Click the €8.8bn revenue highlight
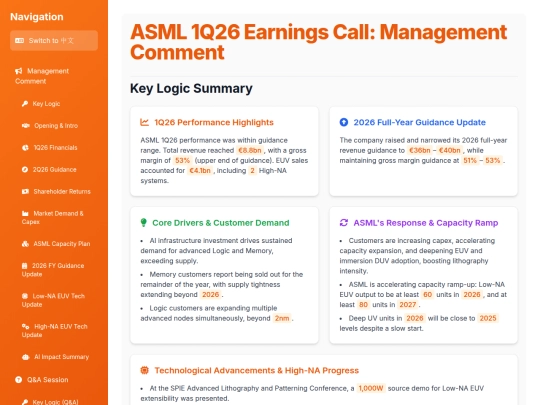This screenshot has height=405, width=540. [250, 150]
